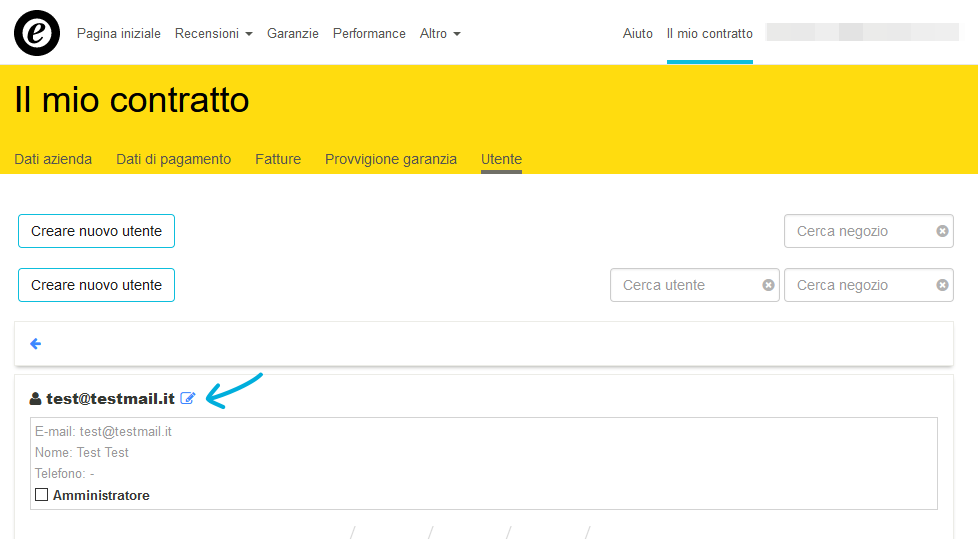978x539 pixels.
Task: Open the Altro dropdown menu
Action: (440, 33)
